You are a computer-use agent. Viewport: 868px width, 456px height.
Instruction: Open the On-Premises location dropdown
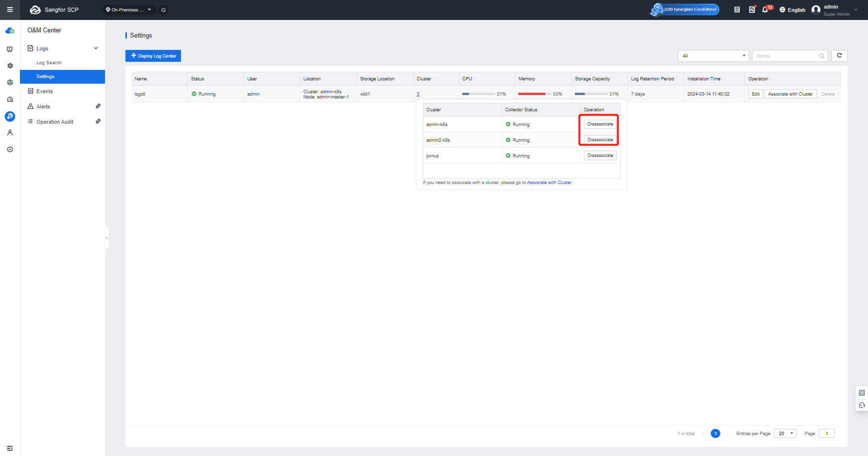pos(129,10)
